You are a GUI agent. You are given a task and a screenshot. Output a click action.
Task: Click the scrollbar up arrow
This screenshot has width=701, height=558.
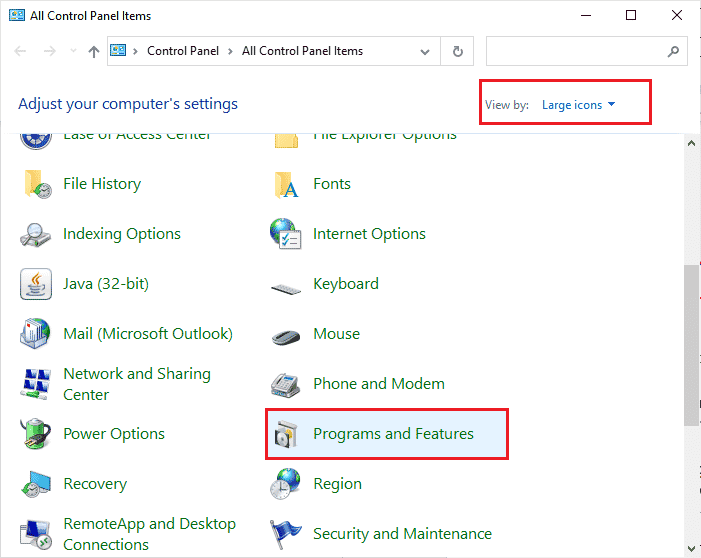click(692, 143)
